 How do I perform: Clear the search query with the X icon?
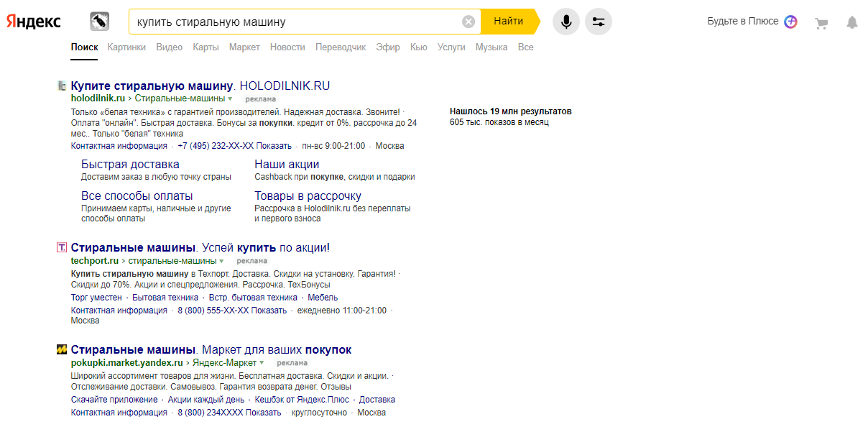468,22
